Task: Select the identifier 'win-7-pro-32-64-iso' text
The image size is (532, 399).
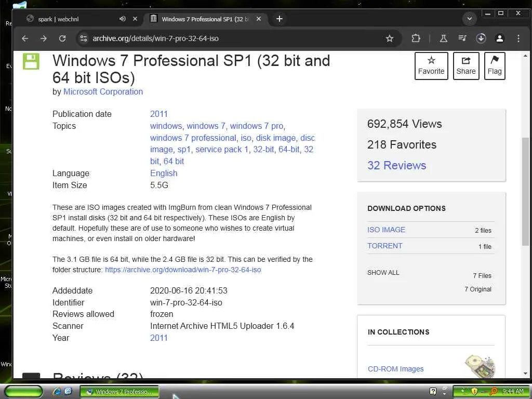Action: coord(186,302)
